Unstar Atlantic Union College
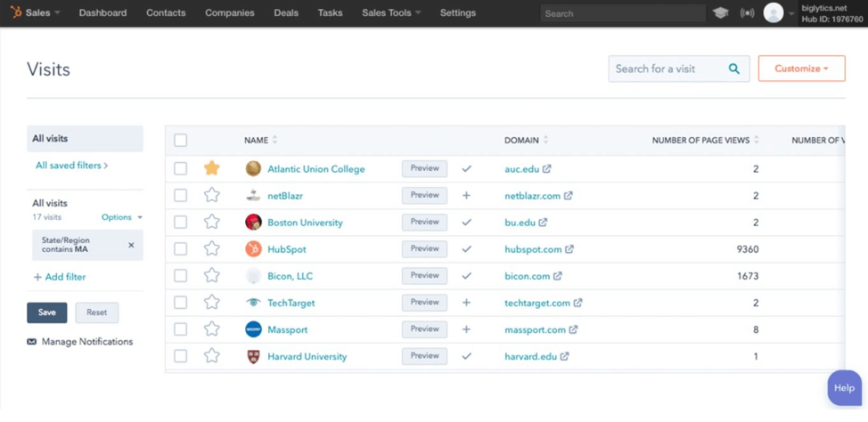The image size is (868, 422). click(211, 168)
